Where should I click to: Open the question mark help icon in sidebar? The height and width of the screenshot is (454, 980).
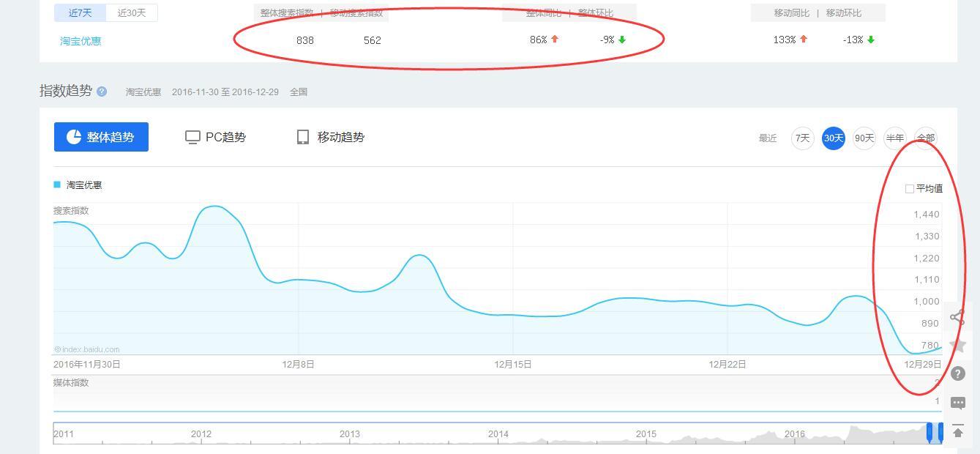957,373
